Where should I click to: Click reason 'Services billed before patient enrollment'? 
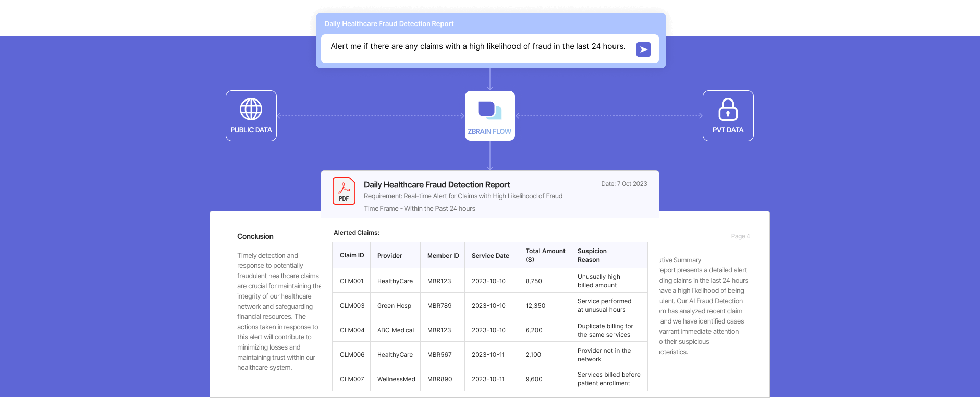[x=609, y=379]
